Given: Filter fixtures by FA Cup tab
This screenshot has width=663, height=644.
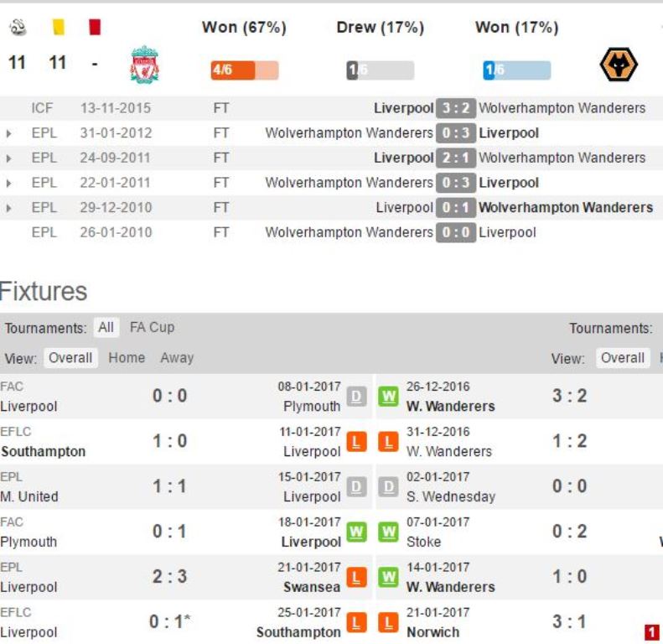Looking at the screenshot, I should 152,328.
